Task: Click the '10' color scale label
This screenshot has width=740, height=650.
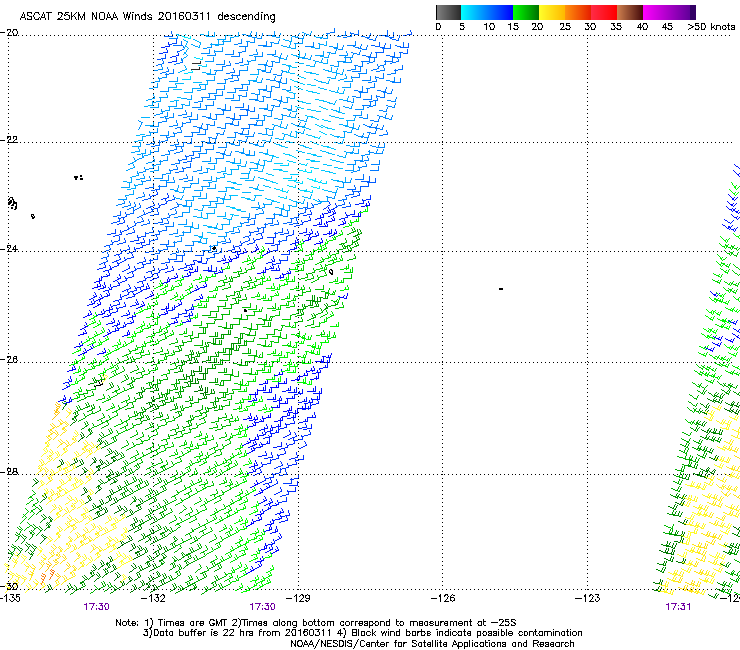Action: point(489,27)
